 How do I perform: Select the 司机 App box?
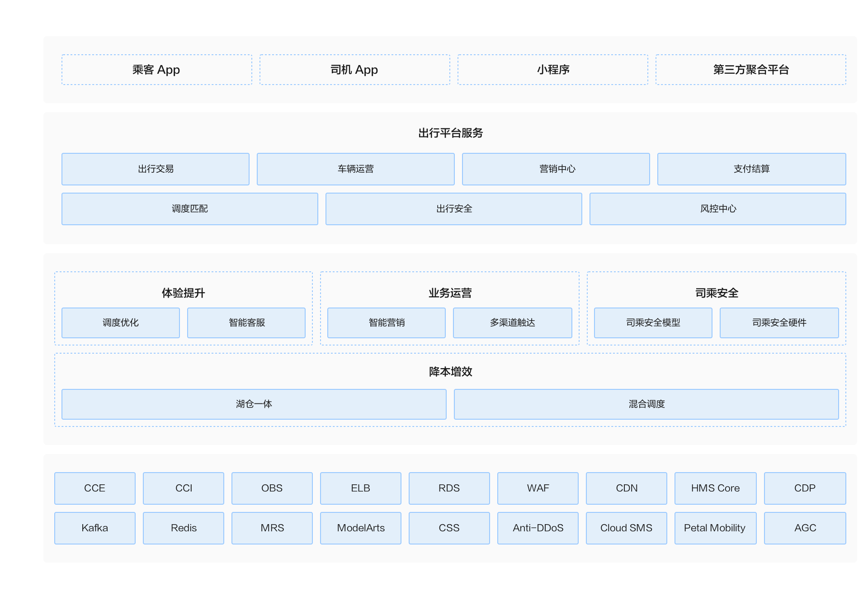(354, 70)
